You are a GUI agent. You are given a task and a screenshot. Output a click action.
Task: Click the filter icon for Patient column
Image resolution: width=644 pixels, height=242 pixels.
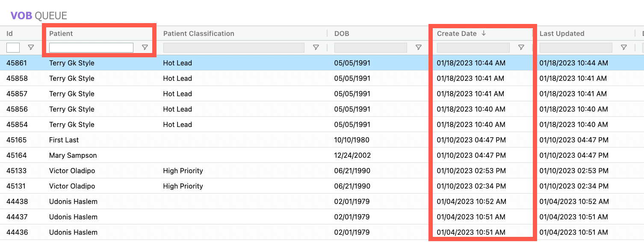[x=145, y=47]
